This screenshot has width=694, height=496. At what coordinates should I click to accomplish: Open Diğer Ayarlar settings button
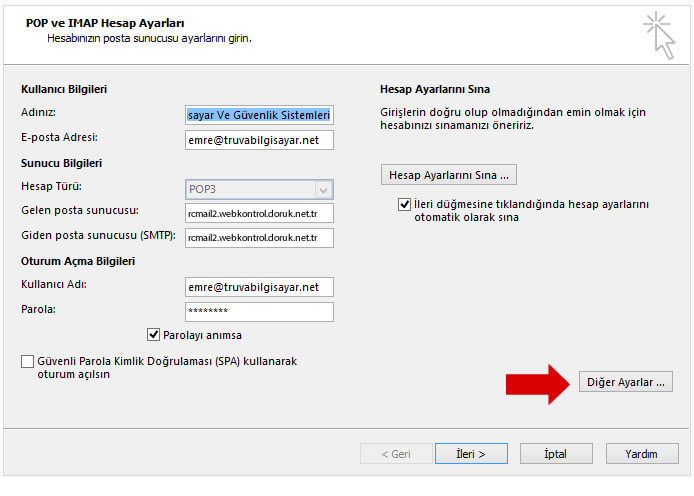[626, 382]
